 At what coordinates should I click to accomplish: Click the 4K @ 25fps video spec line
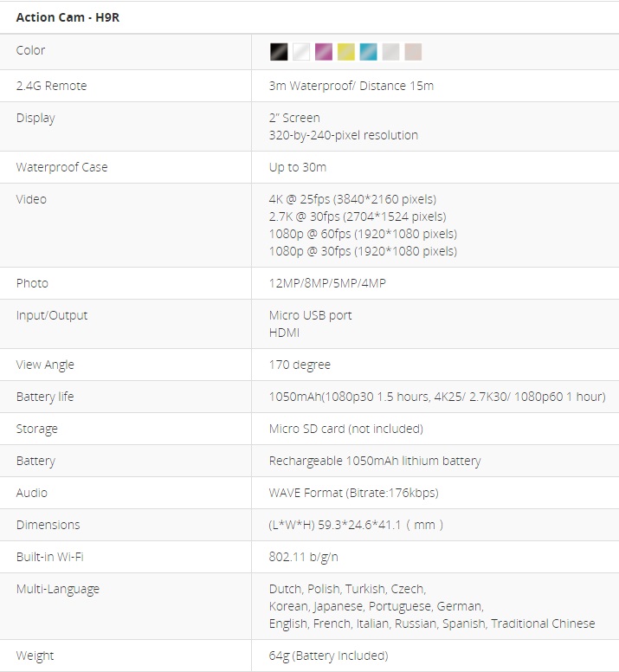[x=352, y=199]
